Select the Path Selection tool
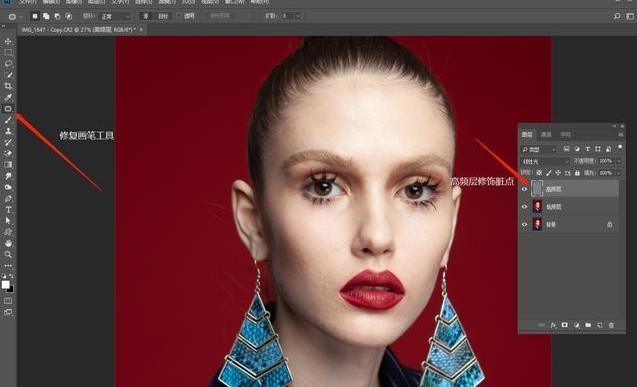The width and height of the screenshot is (637, 387). (x=8, y=221)
